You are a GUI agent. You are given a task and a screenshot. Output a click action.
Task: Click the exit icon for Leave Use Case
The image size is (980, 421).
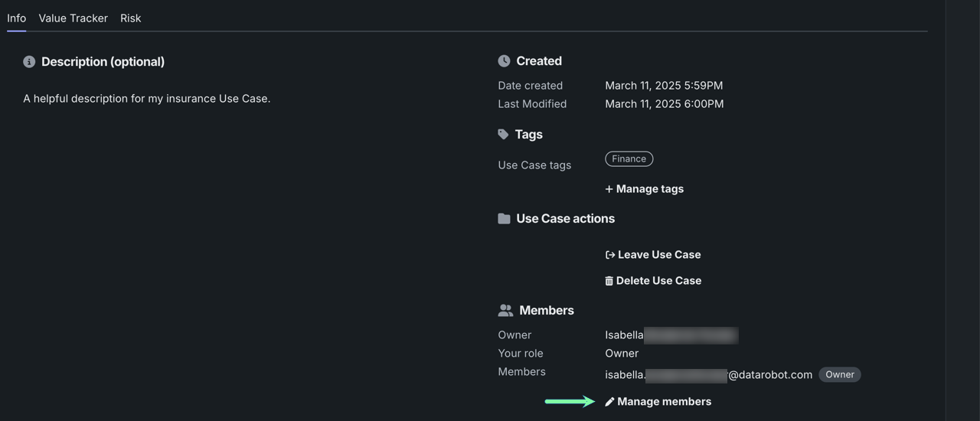(610, 255)
